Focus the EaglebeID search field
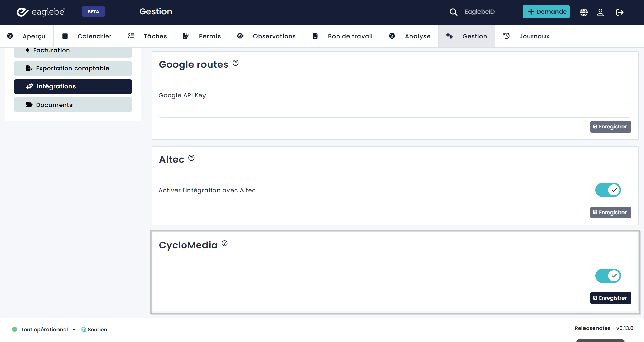The image size is (644, 342). click(486, 12)
